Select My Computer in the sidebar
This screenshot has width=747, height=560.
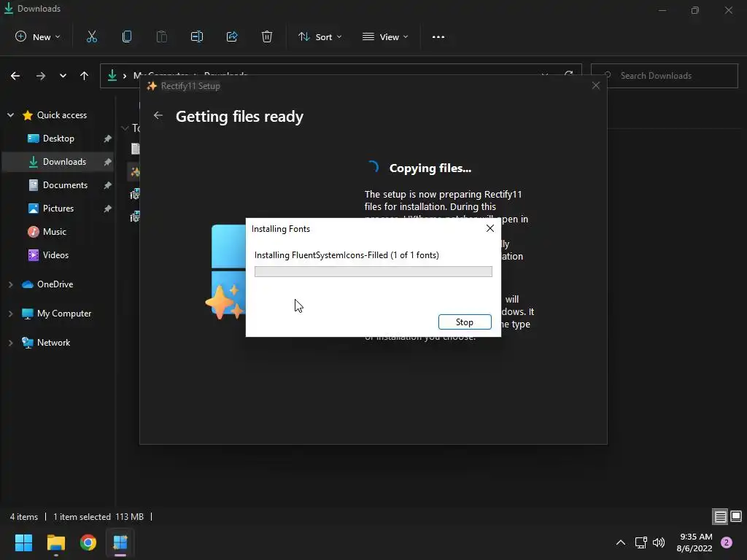[x=64, y=314]
